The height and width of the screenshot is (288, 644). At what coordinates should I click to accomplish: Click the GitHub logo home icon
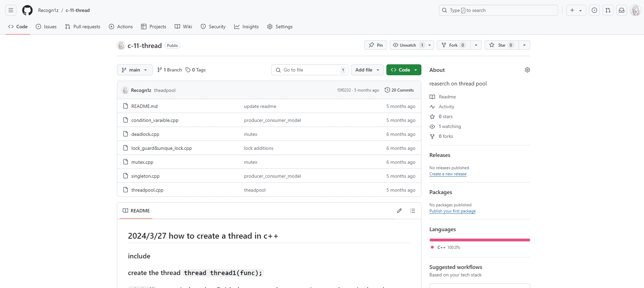[27, 10]
